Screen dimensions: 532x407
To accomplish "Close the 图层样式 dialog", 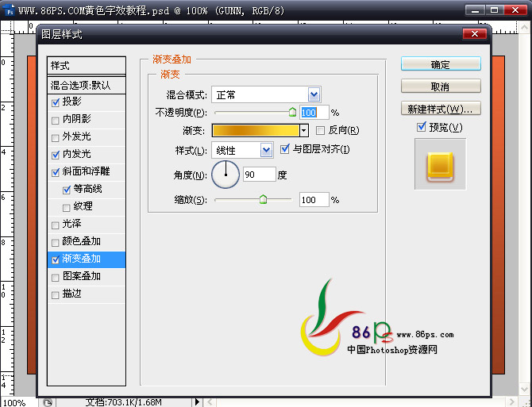I will pyautogui.click(x=475, y=34).
